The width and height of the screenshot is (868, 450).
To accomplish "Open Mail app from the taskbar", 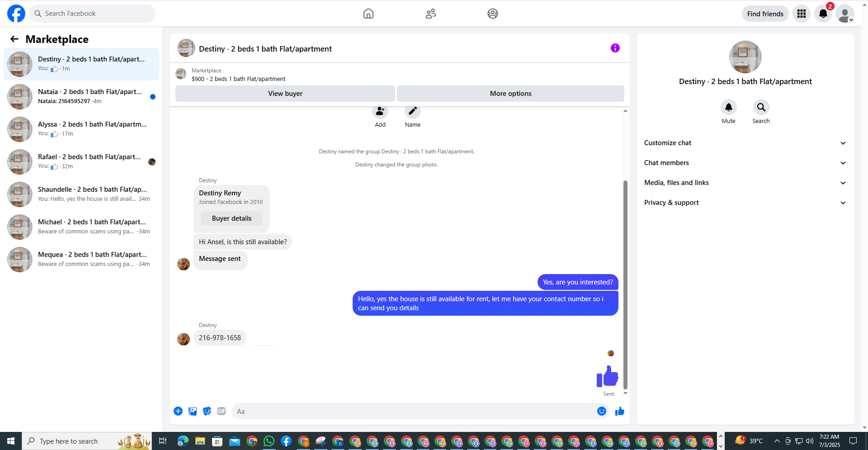I will [x=235, y=441].
